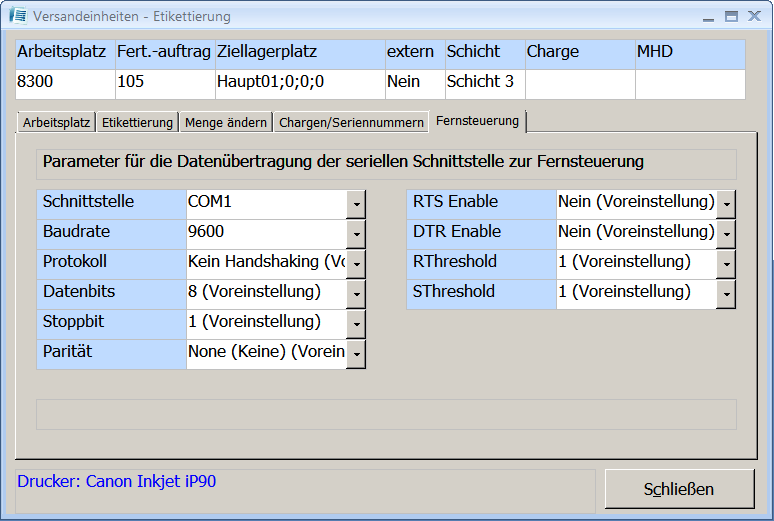Switch to the Arbeitsplatz tab
Viewport: 774px width, 521px height.
55,123
